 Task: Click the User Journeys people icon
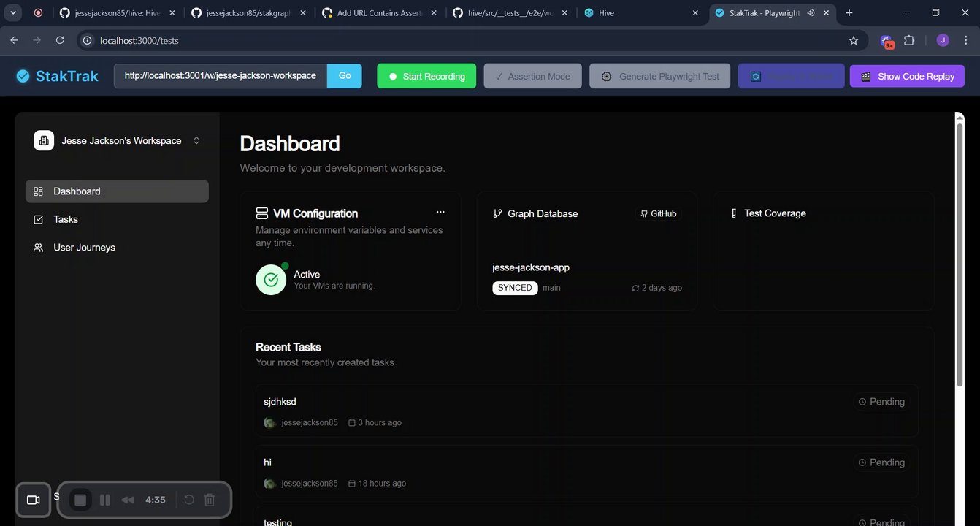[x=39, y=248]
